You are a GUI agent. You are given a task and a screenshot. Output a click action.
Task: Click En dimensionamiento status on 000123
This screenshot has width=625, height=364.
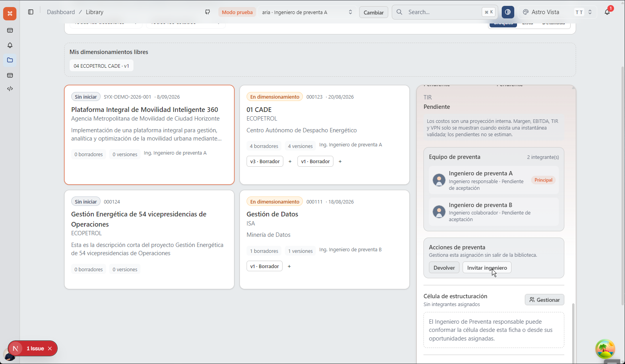275,97
